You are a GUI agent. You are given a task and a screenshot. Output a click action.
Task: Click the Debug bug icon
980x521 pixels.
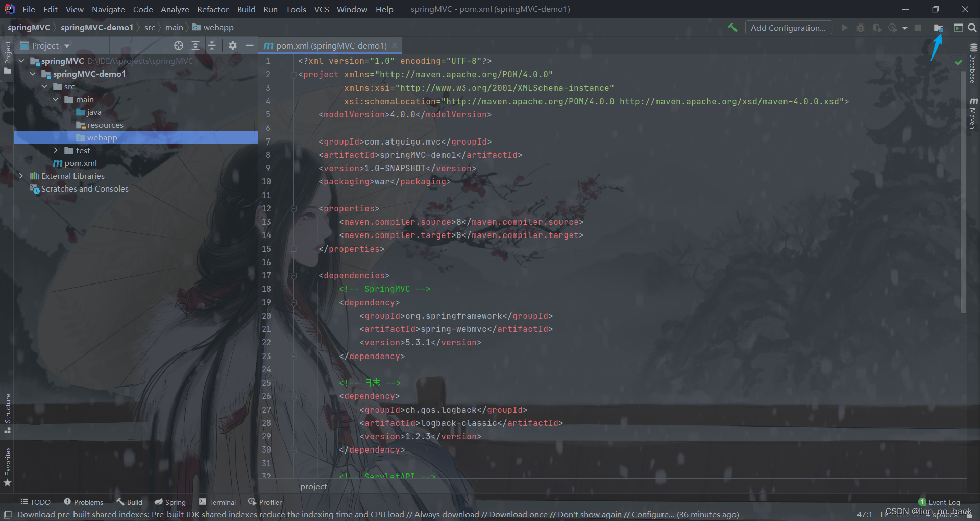click(861, 28)
